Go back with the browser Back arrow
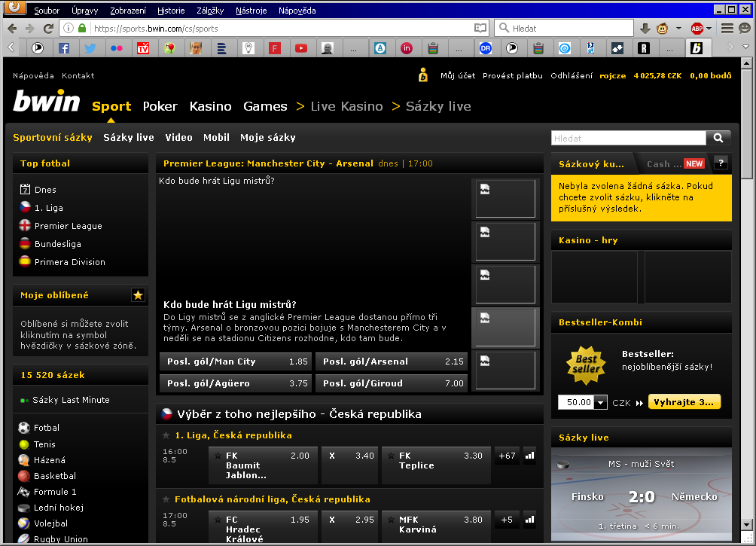 12,29
